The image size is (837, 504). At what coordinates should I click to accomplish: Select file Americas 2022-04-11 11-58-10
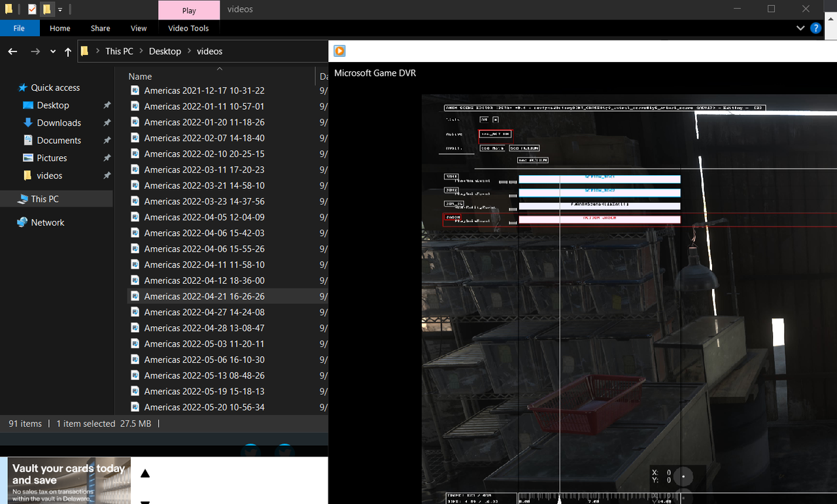click(x=204, y=265)
